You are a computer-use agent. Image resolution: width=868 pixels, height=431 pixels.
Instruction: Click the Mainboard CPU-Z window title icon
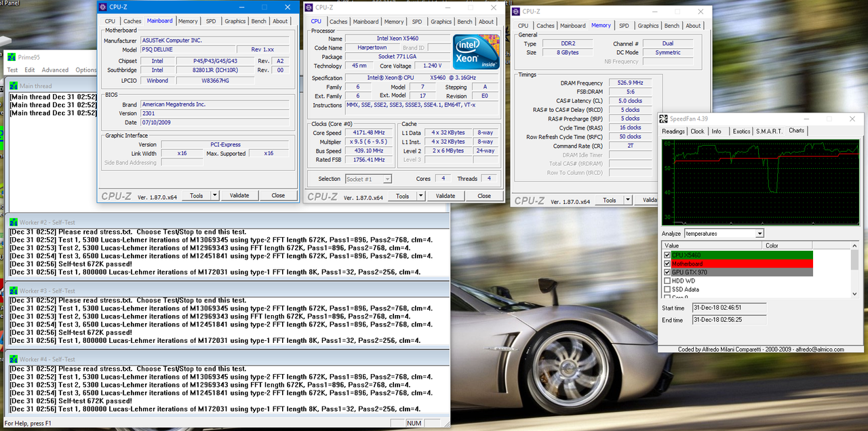(x=102, y=7)
